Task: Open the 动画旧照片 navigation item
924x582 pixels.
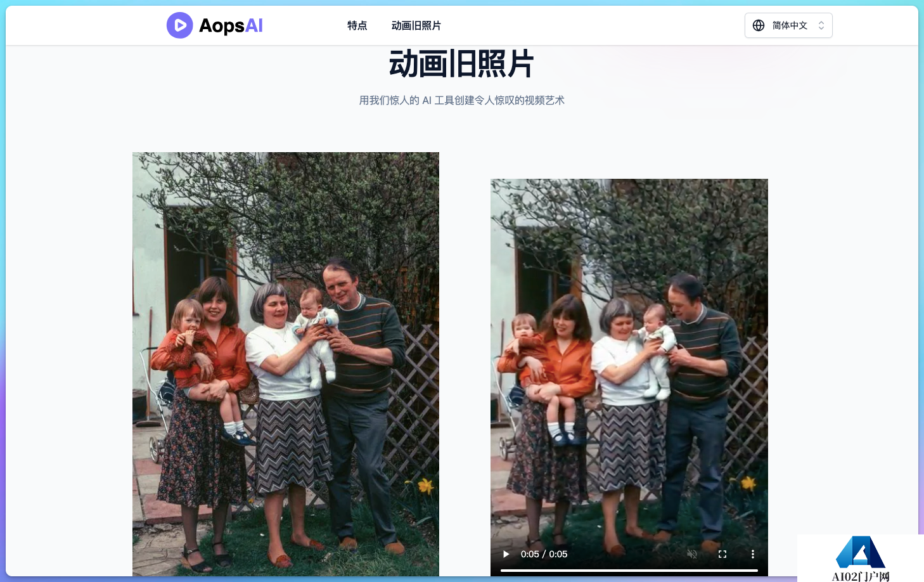Action: point(416,25)
